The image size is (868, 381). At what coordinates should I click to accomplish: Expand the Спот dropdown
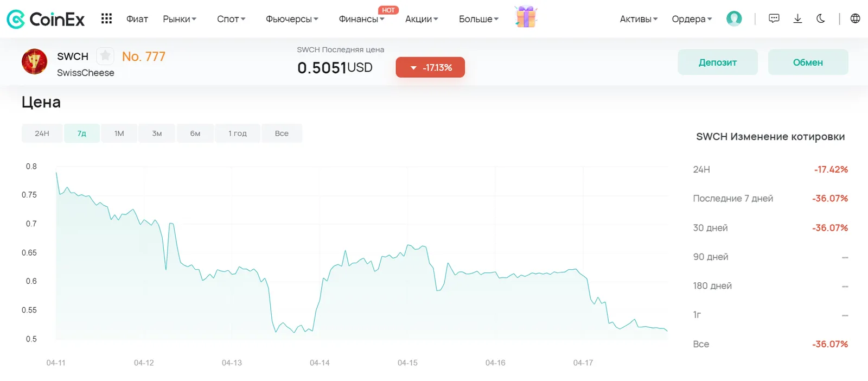pyautogui.click(x=231, y=19)
